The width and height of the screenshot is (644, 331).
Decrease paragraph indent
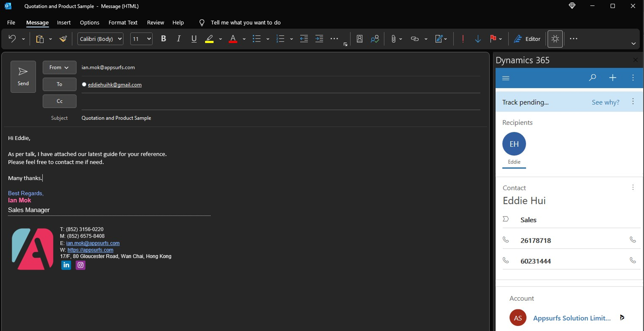pos(304,39)
